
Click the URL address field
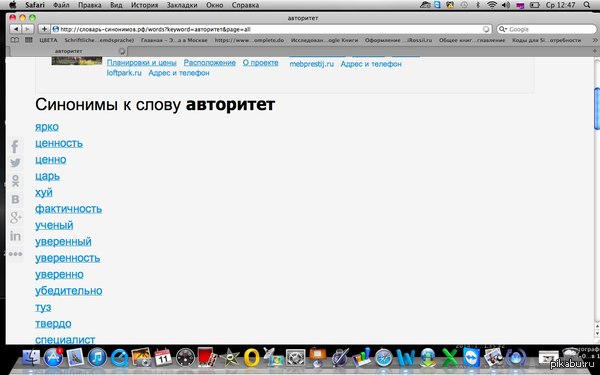tap(271, 29)
